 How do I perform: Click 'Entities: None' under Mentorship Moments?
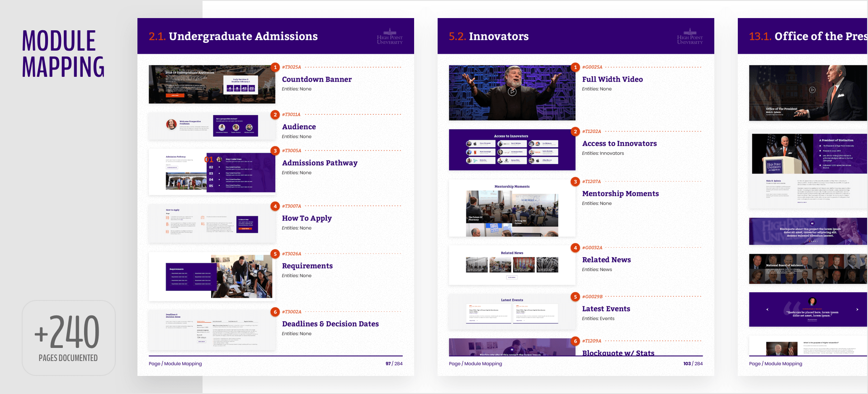pyautogui.click(x=597, y=204)
